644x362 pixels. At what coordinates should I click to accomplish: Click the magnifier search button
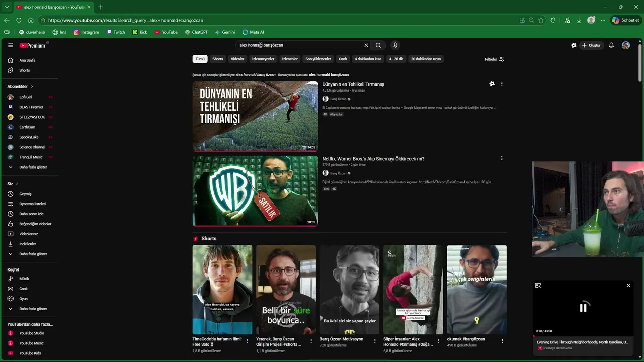[x=378, y=45]
